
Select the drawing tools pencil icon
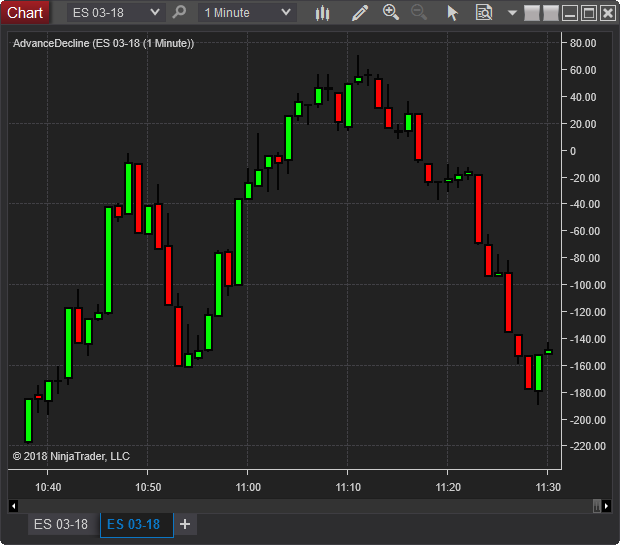tap(360, 13)
